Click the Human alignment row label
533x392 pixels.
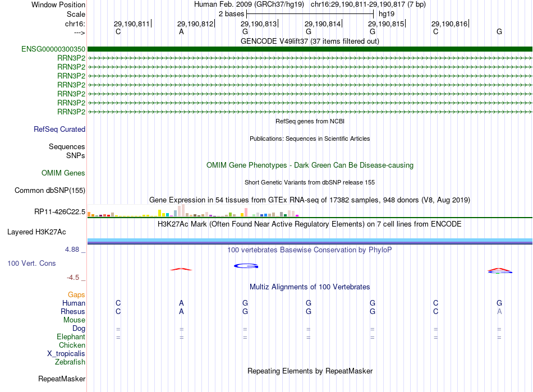click(x=73, y=303)
